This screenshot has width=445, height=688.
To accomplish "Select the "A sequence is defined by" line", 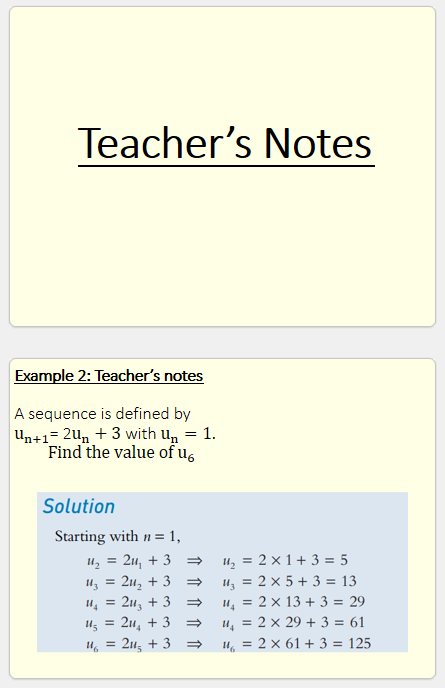I will pos(102,414).
